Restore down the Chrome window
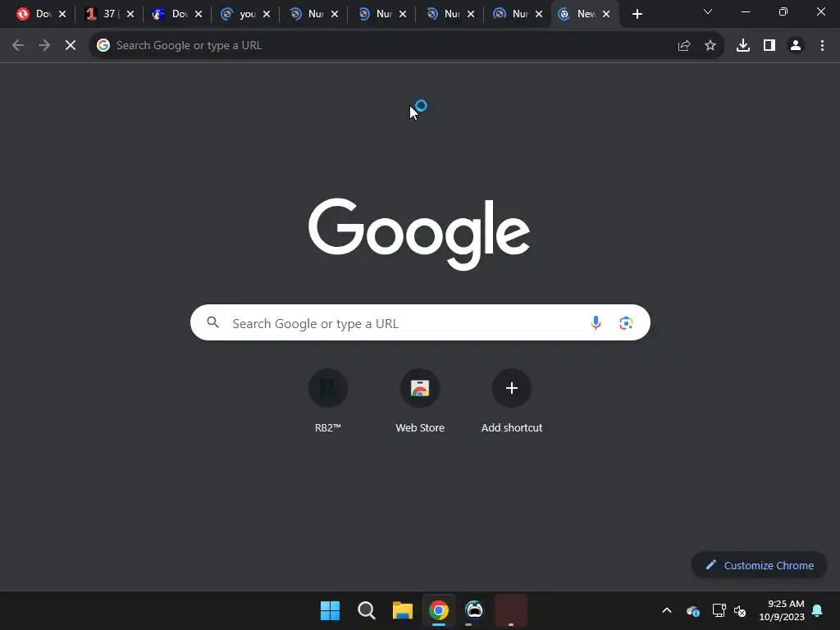Screen dimensions: 840x630 [783, 11]
